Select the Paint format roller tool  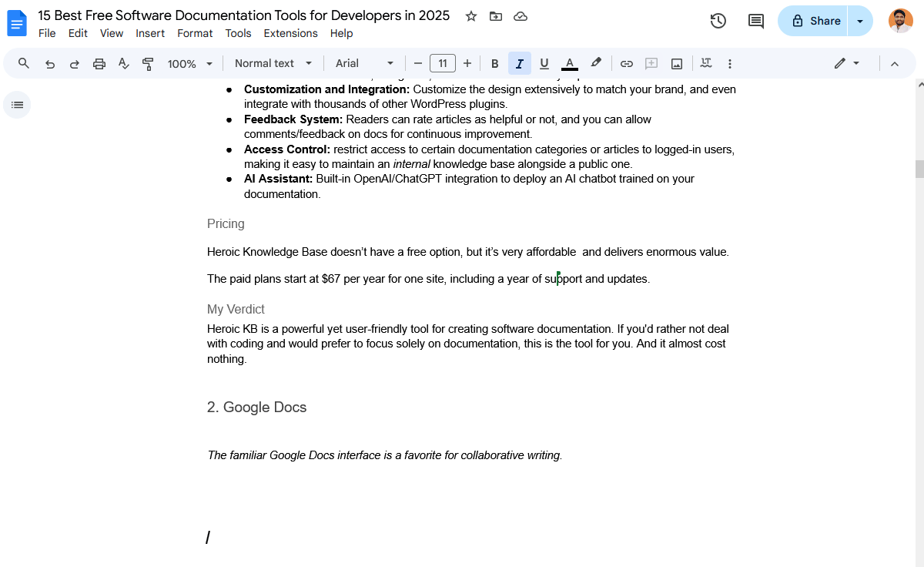point(148,64)
